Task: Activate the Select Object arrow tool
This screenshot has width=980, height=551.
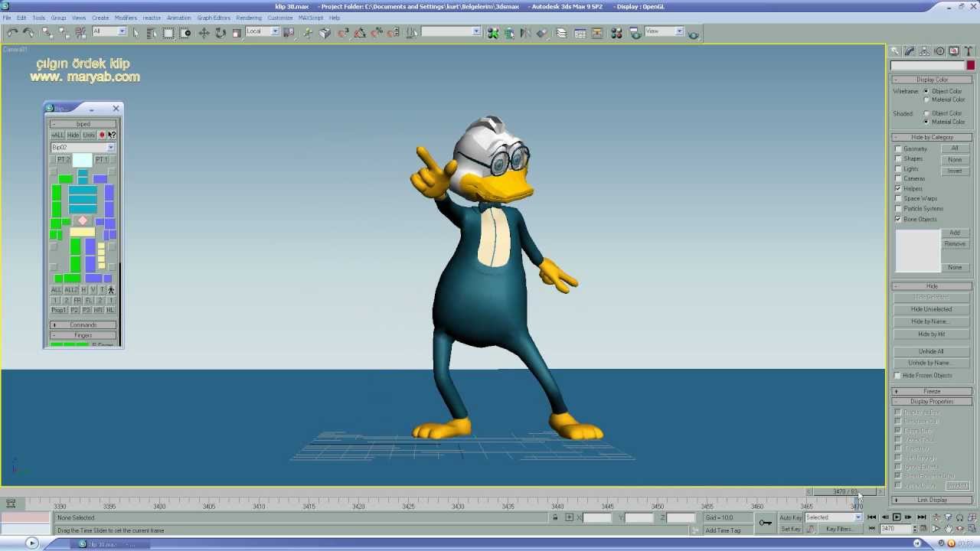Action: pos(136,33)
